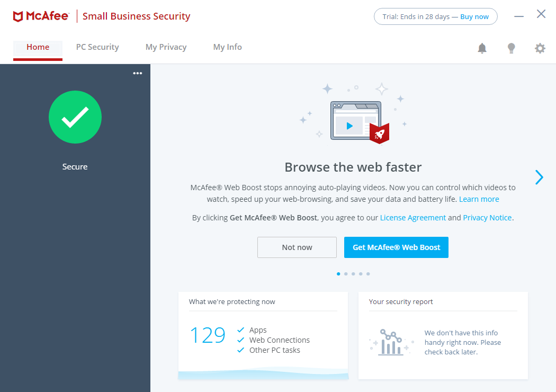
Task: Open the My Privacy tab
Action: click(166, 47)
